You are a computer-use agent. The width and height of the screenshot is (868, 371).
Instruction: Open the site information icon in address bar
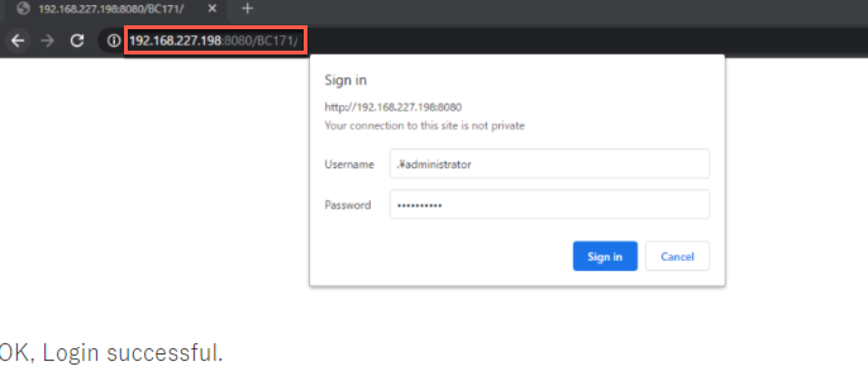(x=113, y=41)
